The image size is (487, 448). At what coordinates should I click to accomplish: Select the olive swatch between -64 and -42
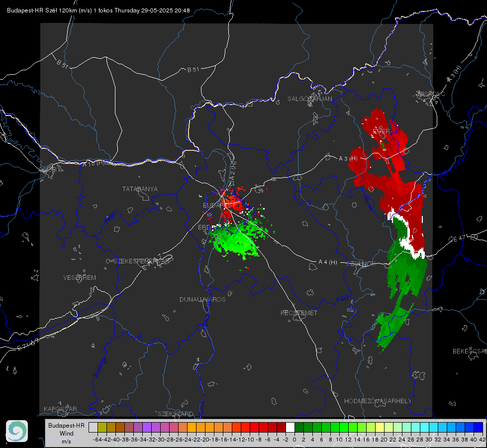[102, 427]
